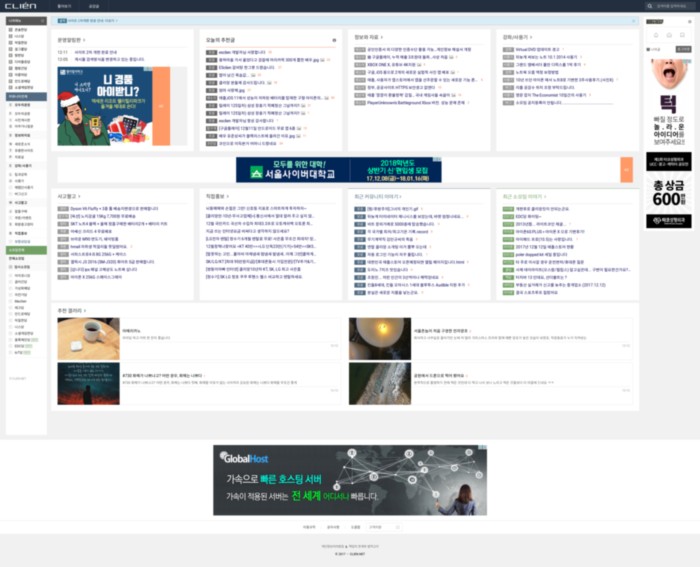Open the 추천 갤러리 section heading
Screen dimensions: 700x567
[70, 310]
